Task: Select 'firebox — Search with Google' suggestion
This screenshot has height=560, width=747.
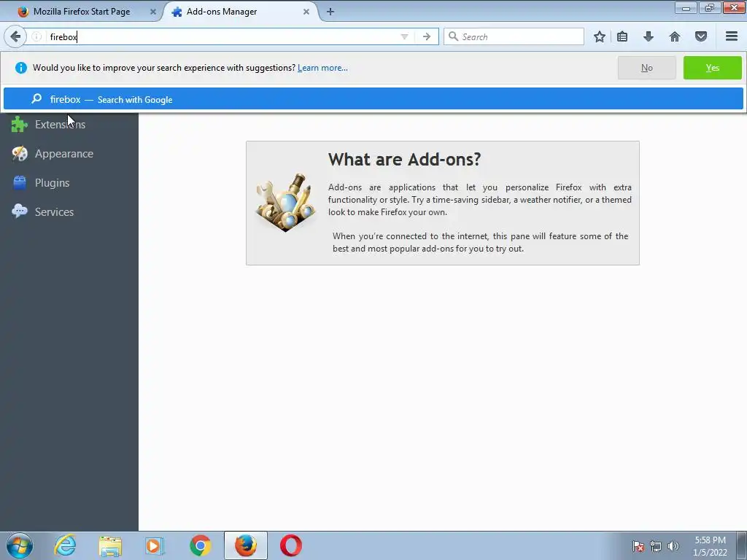Action: click(373, 99)
